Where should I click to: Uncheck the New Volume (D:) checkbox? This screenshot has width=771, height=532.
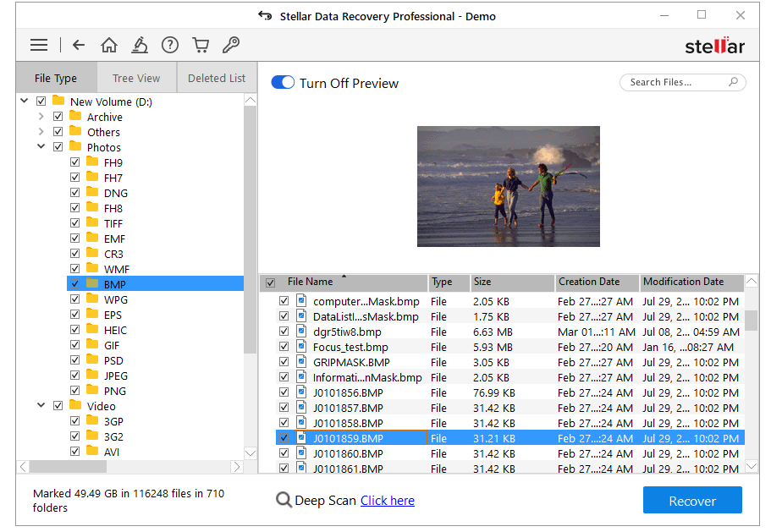click(41, 101)
